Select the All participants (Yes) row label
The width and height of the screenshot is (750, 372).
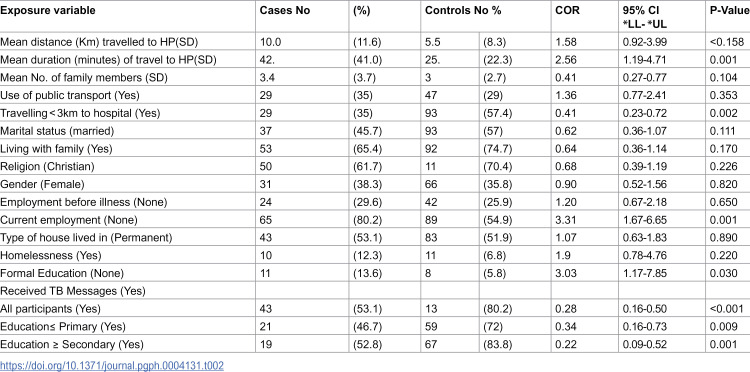pos(55,308)
